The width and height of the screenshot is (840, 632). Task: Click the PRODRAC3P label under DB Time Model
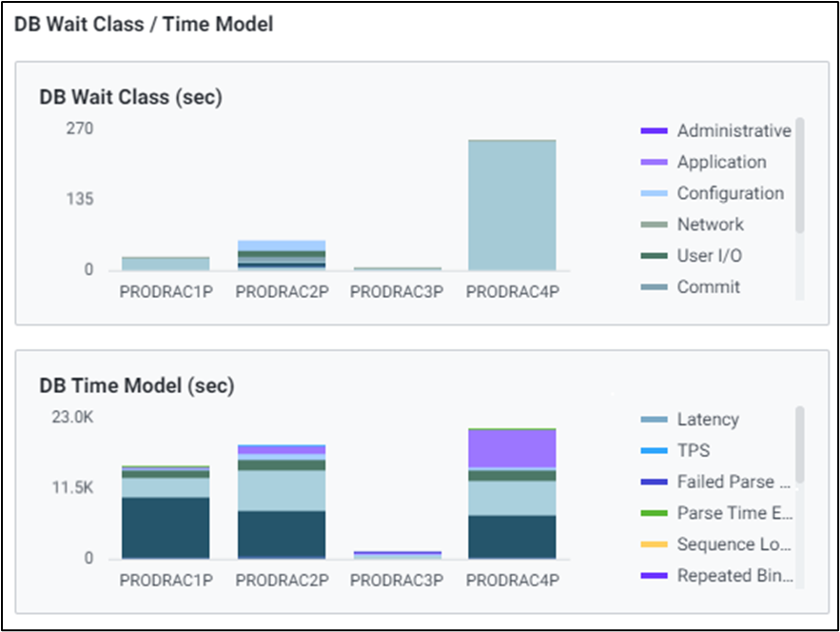click(396, 581)
